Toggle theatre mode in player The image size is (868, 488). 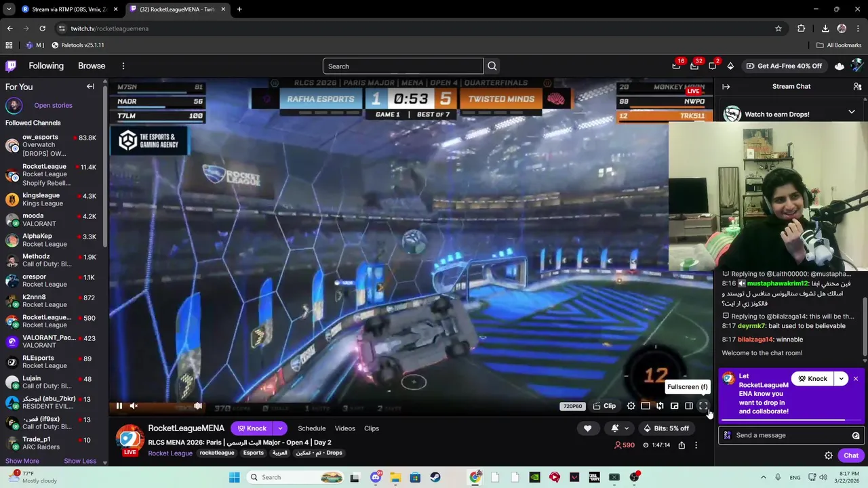(x=645, y=406)
